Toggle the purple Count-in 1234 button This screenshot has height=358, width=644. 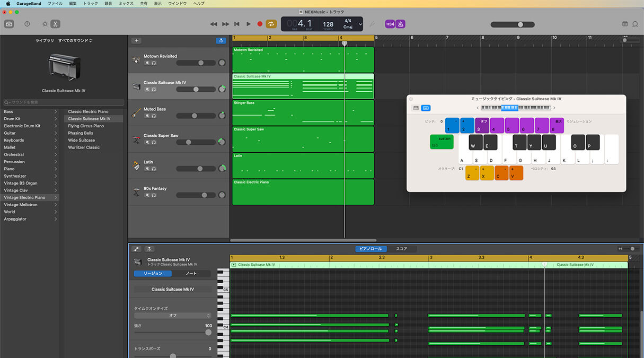pos(390,24)
